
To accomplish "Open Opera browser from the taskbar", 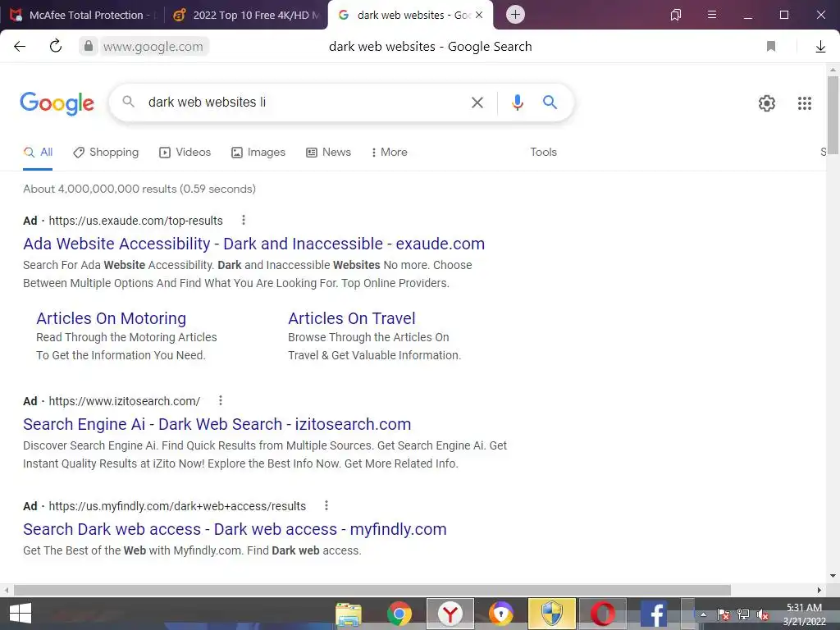I will point(603,614).
